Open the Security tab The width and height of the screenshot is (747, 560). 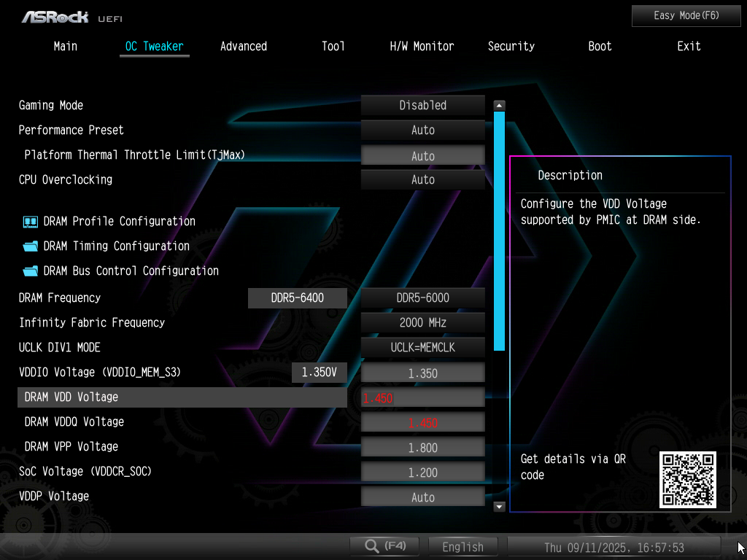(x=511, y=46)
